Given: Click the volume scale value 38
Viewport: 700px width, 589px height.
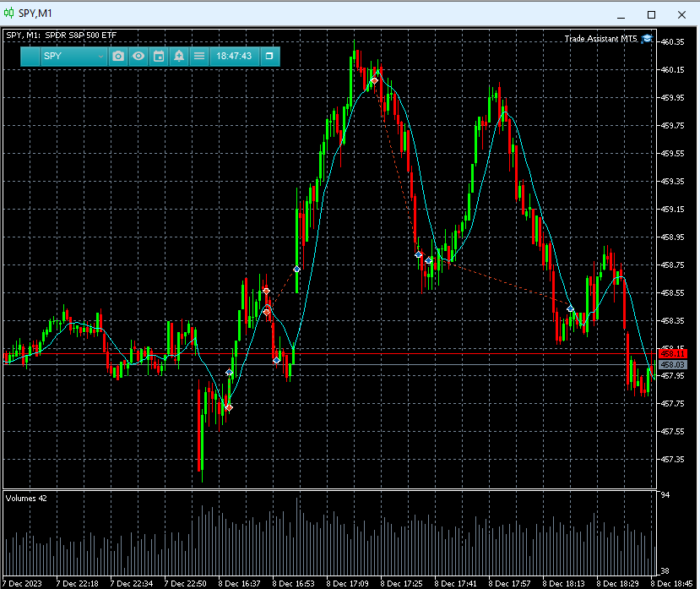Looking at the screenshot, I should coord(665,570).
